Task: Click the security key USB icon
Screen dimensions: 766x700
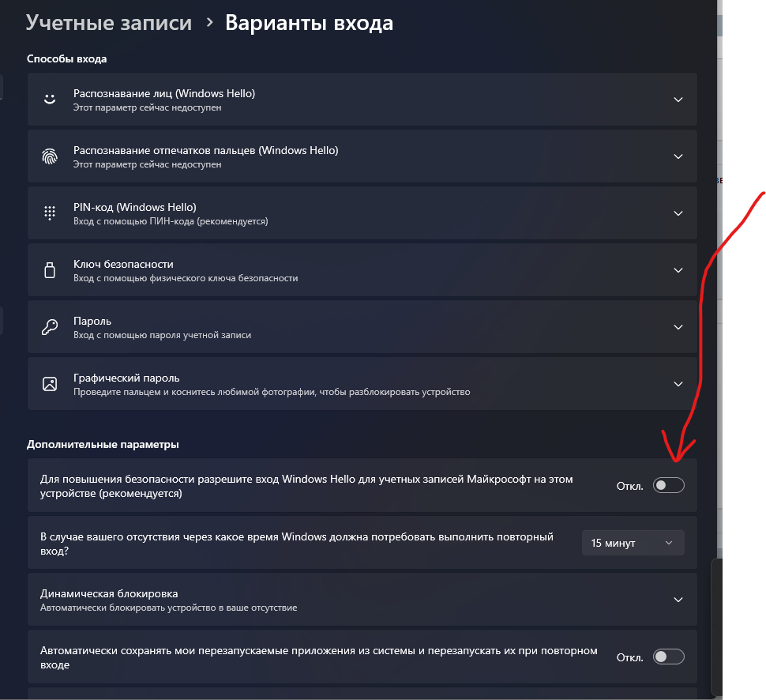Action: [50, 270]
